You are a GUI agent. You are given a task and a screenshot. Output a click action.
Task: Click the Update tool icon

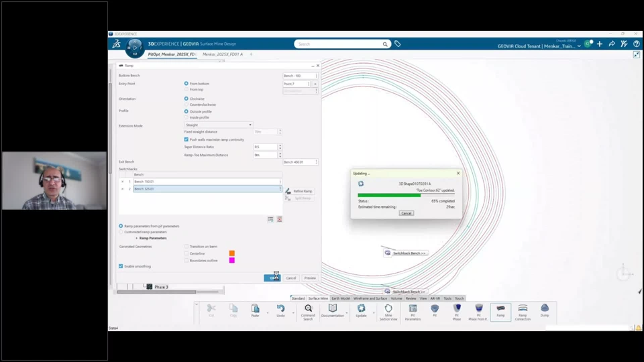point(361,308)
